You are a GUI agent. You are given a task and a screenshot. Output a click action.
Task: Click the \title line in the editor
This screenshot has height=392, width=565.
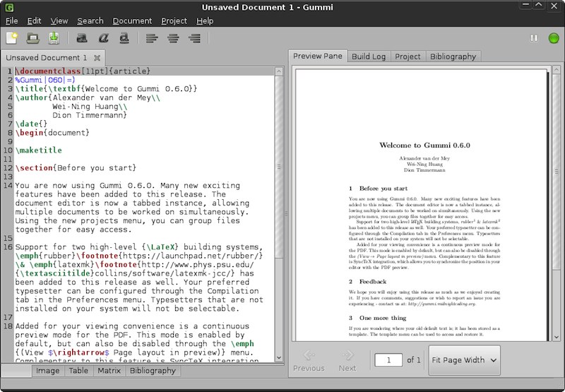106,88
